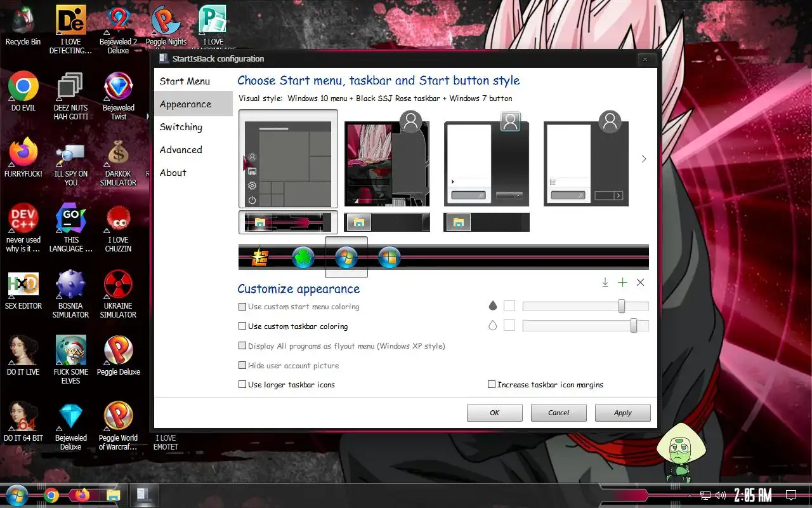Select the DO EVIL Chrome desktop icon
The image size is (812, 508).
pyautogui.click(x=23, y=92)
